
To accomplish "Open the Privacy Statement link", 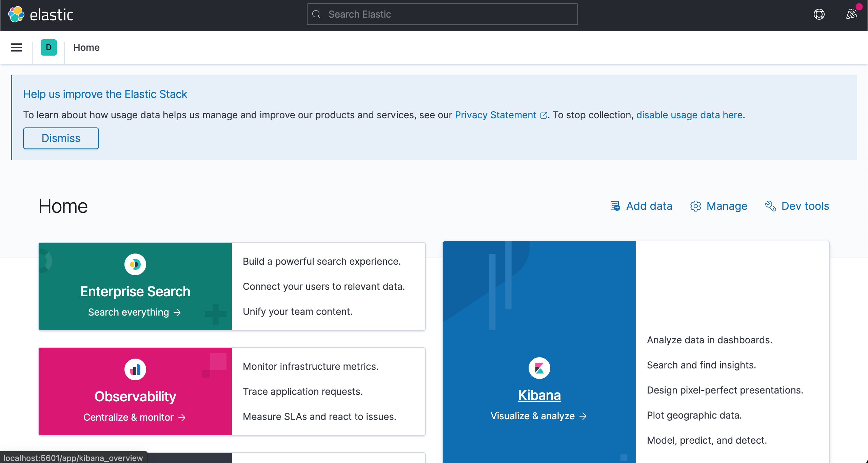I will tap(495, 115).
